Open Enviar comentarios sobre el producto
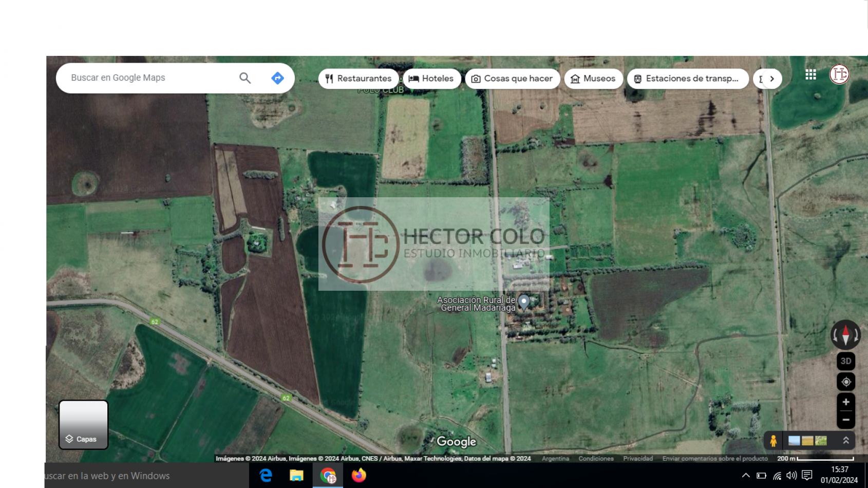This screenshot has width=868, height=488. [715, 459]
